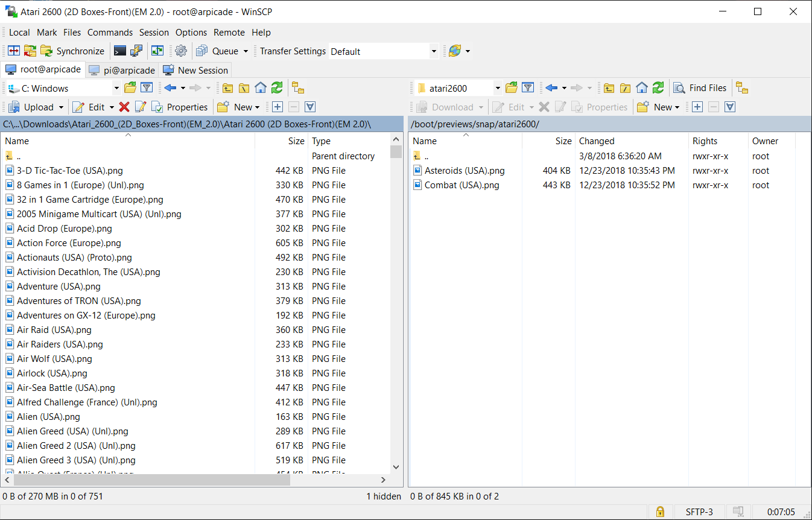
Task: Open the terminal console icon
Action: click(120, 51)
